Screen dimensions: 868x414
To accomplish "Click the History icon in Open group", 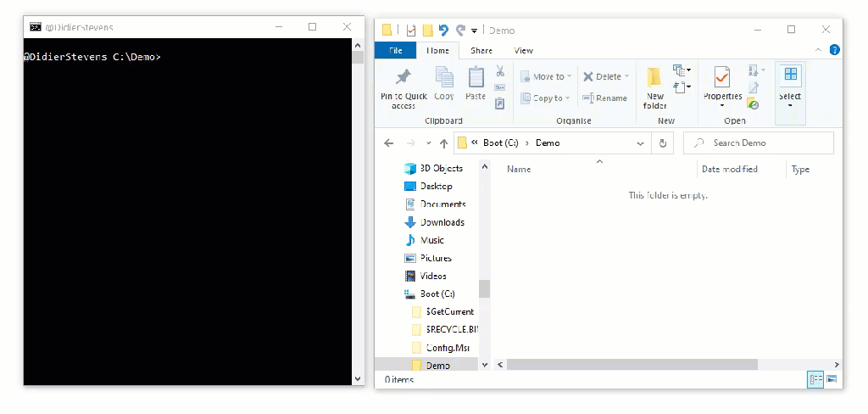I will coord(753,104).
